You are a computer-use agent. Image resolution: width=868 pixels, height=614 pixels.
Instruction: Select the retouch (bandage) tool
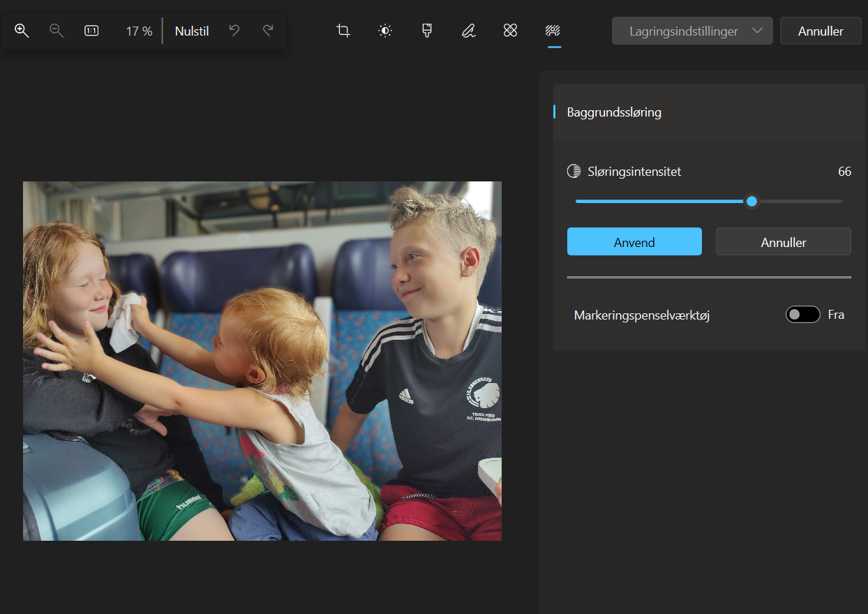(510, 31)
